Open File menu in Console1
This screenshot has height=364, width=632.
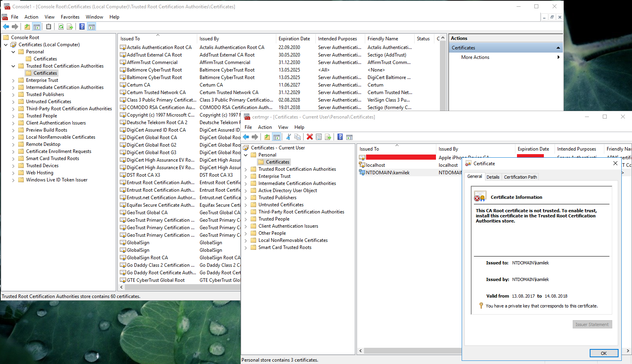pos(15,17)
